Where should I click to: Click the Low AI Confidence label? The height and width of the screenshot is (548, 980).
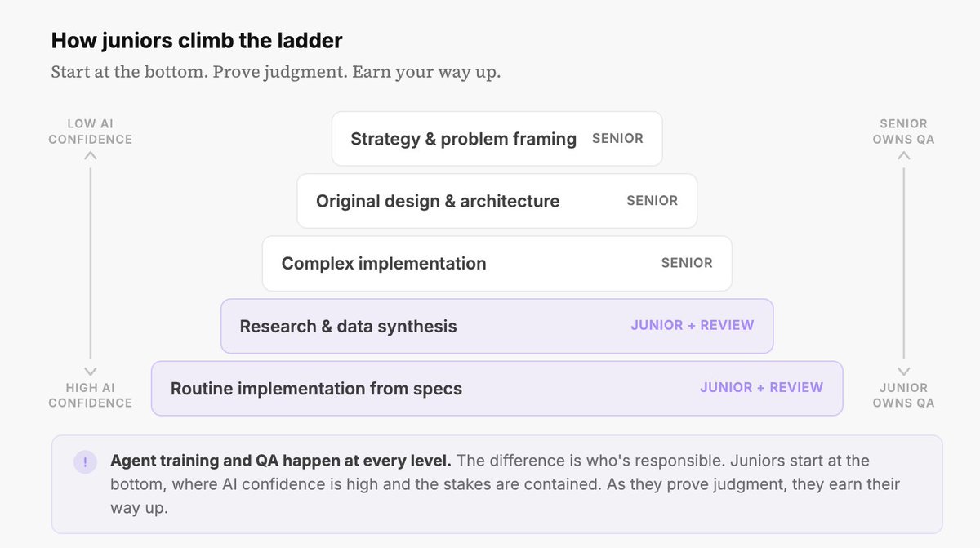pyautogui.click(x=90, y=131)
